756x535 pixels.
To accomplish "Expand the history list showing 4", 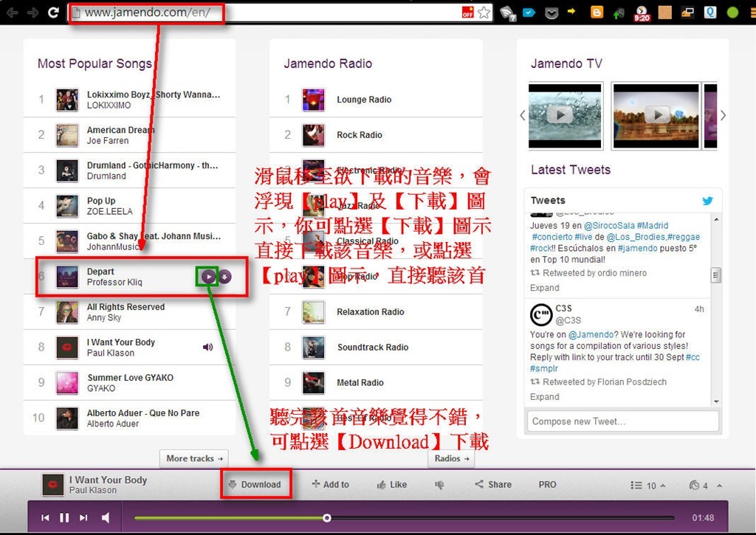I will pos(698,486).
